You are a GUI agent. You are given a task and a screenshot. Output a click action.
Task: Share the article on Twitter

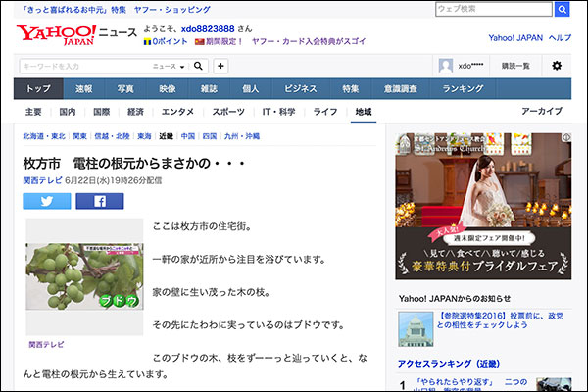pyautogui.click(x=47, y=201)
